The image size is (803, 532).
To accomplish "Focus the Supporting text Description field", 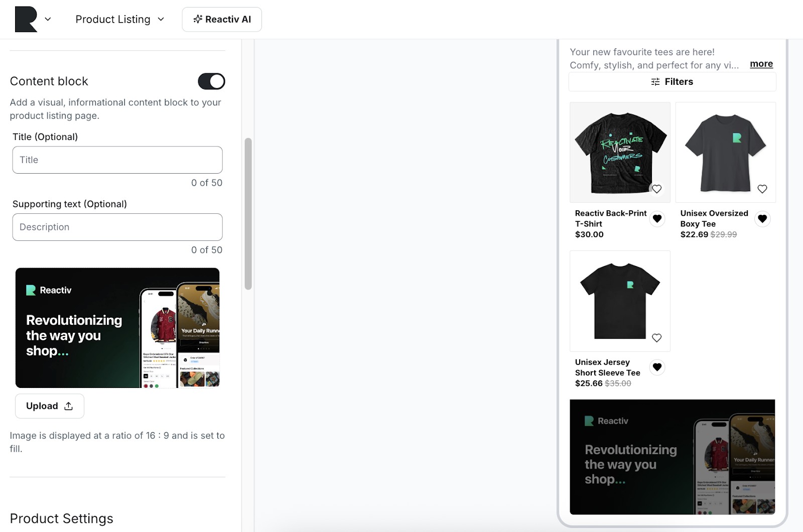I will pos(117,227).
